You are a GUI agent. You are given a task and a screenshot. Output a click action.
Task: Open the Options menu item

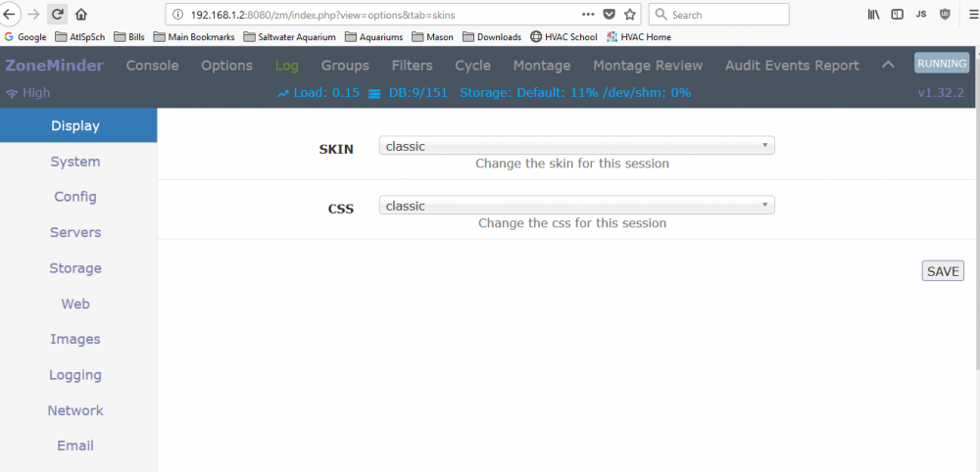[227, 65]
